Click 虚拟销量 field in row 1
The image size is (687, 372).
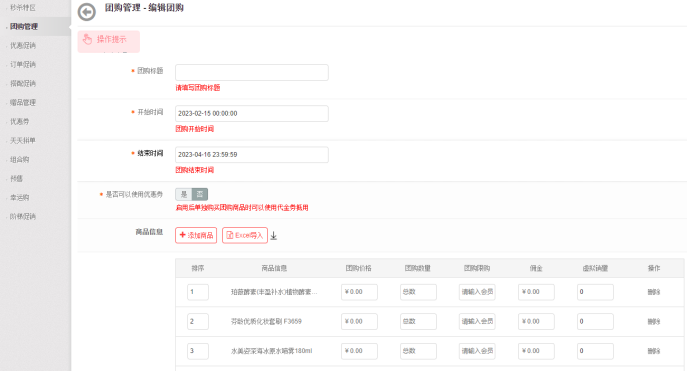(595, 292)
